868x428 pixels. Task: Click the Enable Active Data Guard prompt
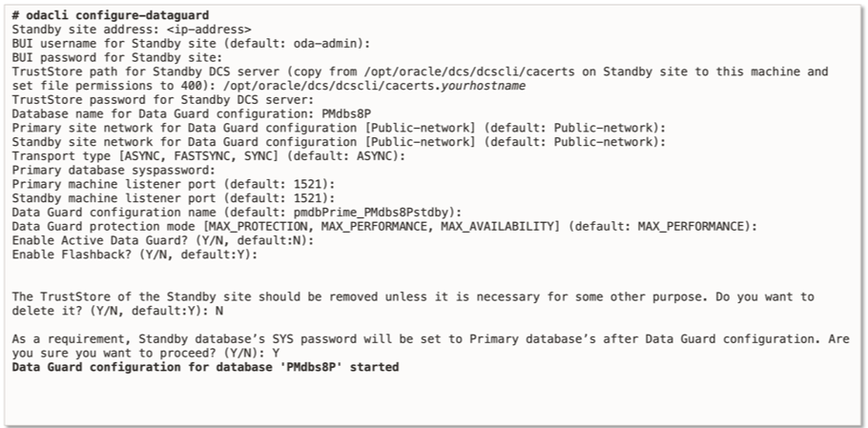click(x=162, y=239)
